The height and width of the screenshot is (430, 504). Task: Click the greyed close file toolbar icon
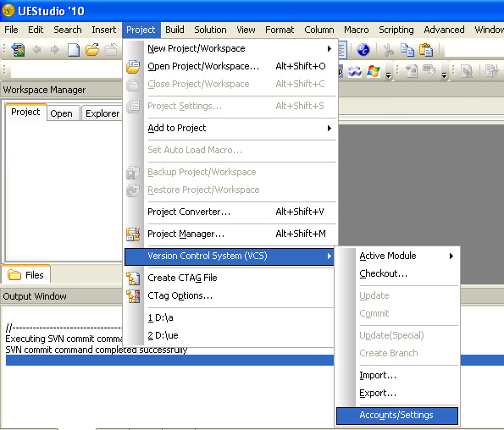pos(111,50)
